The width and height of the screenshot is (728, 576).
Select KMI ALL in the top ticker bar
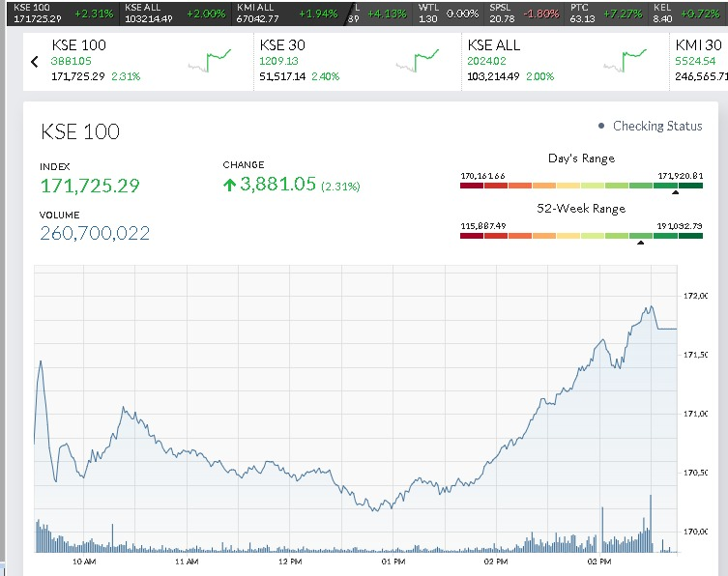[x=286, y=14]
